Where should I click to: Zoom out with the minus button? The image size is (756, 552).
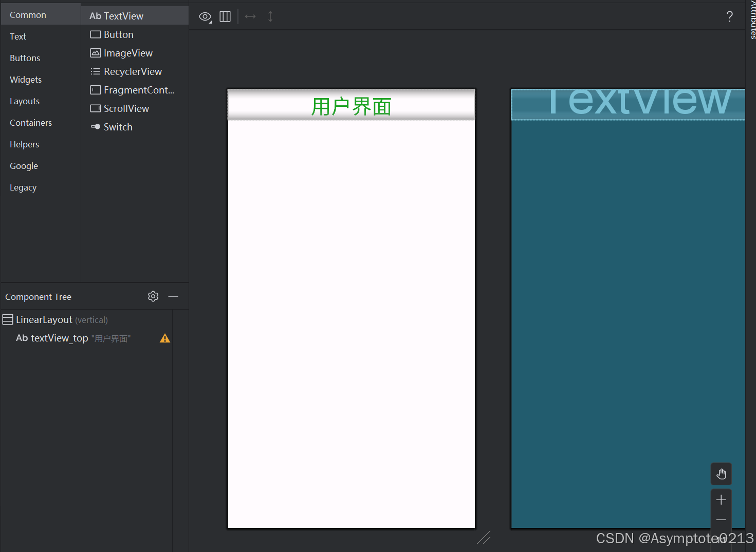pyautogui.click(x=721, y=520)
